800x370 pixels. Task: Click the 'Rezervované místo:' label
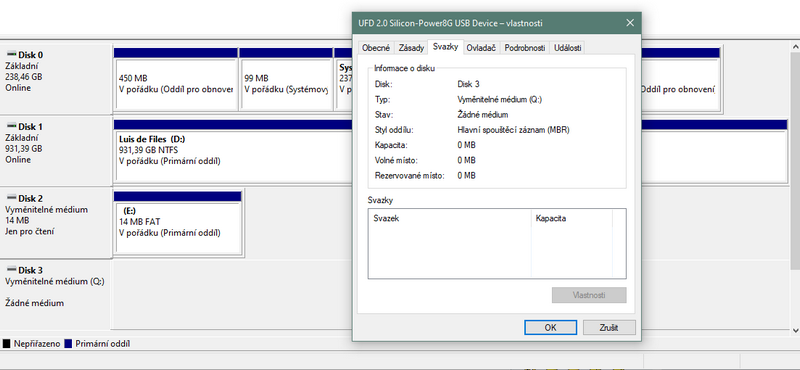(409, 176)
